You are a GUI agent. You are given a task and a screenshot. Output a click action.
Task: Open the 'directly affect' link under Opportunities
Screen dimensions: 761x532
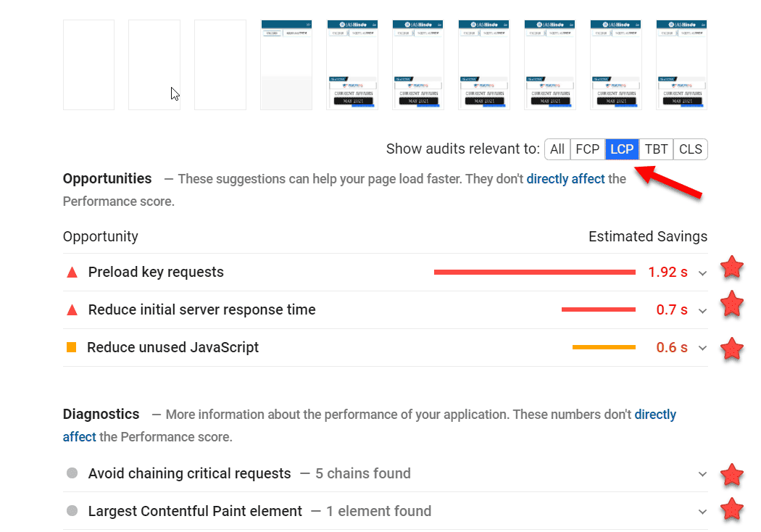coord(565,179)
